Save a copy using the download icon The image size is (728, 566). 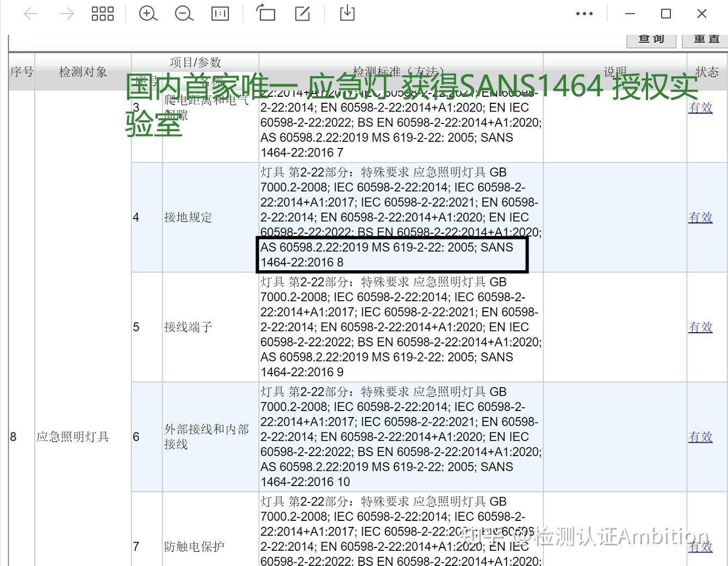[x=347, y=13]
